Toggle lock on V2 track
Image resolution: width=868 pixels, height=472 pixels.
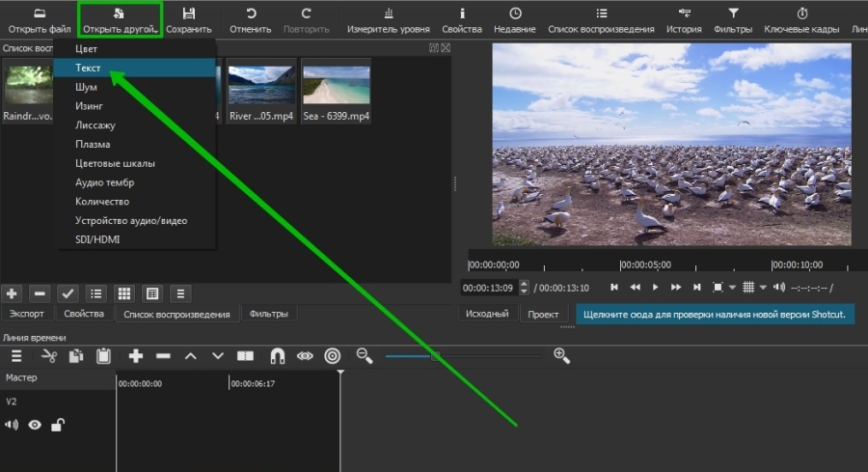tap(58, 425)
